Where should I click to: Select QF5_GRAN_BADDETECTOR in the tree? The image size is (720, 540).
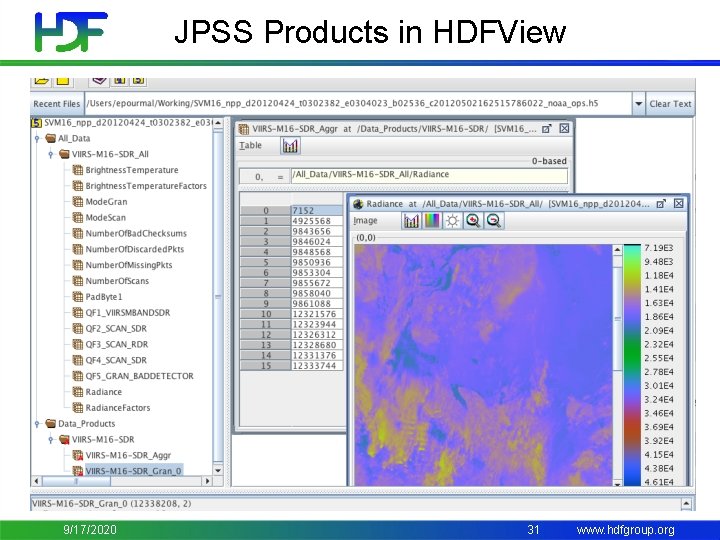(140, 376)
